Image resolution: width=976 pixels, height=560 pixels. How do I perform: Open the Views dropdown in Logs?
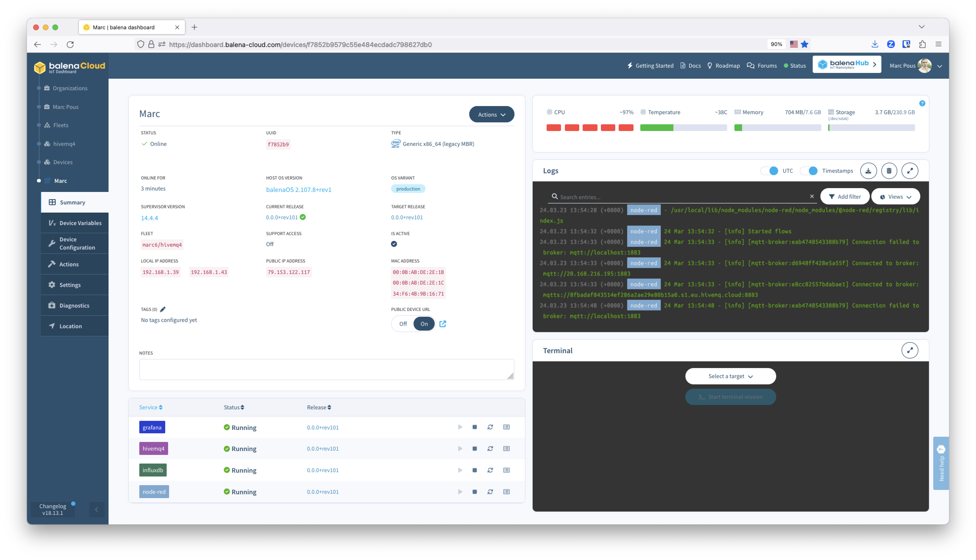895,196
